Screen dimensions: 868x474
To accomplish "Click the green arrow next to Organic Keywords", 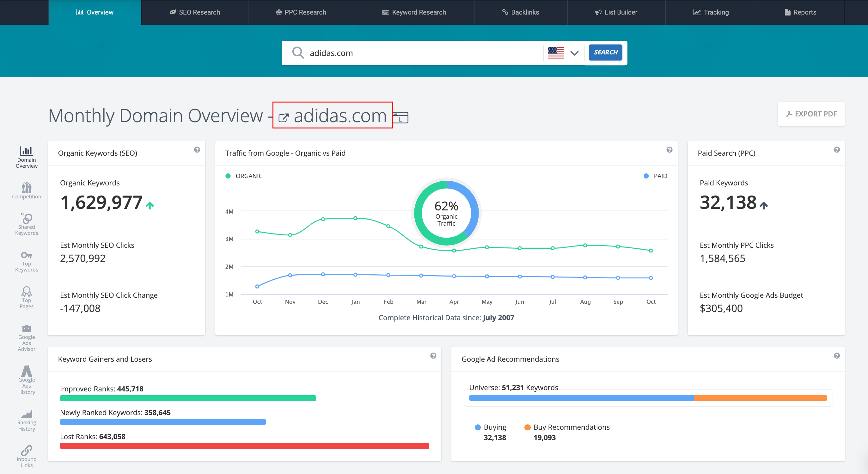I will (150, 205).
